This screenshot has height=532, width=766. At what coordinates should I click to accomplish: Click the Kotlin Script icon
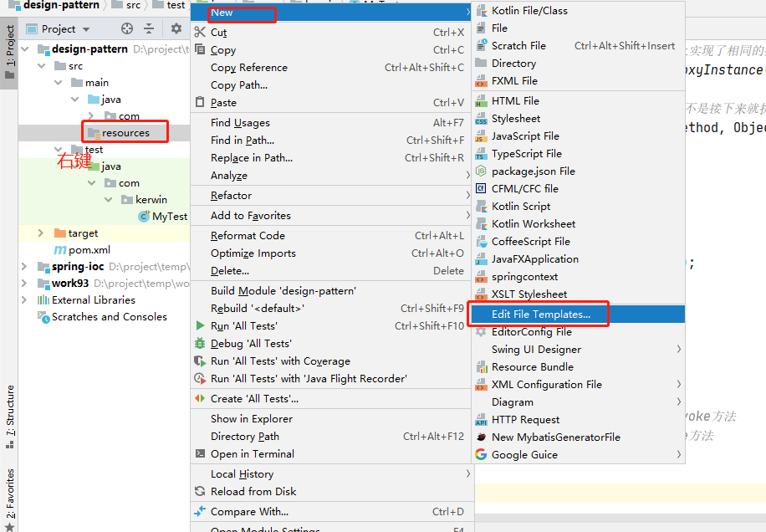481,206
